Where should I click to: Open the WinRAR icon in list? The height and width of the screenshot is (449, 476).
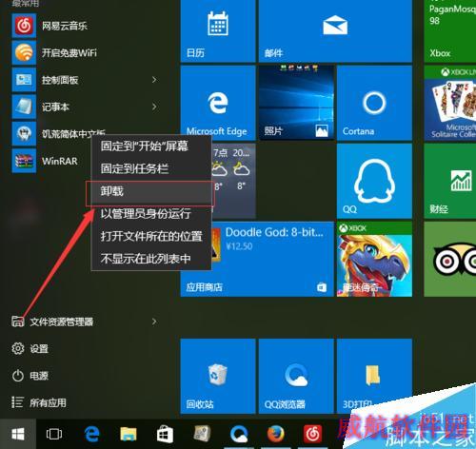[24, 161]
